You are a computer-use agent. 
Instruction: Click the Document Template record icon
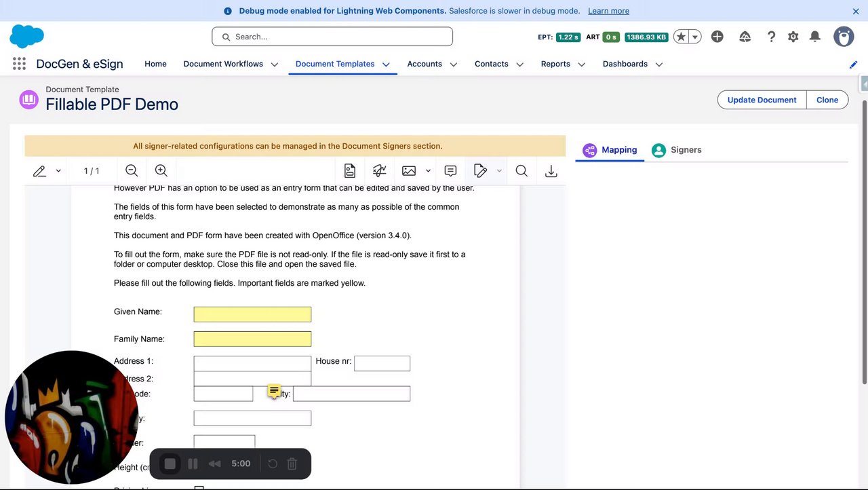point(28,100)
